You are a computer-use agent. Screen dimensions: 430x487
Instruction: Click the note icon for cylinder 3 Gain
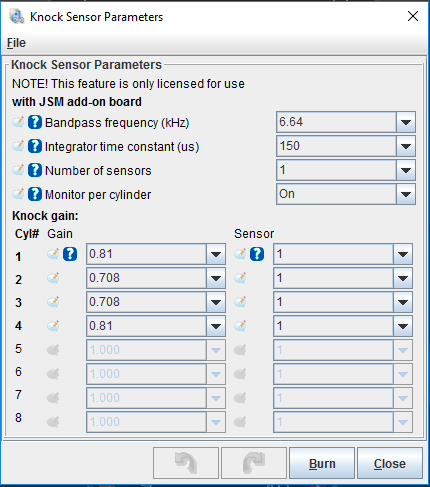coord(53,302)
